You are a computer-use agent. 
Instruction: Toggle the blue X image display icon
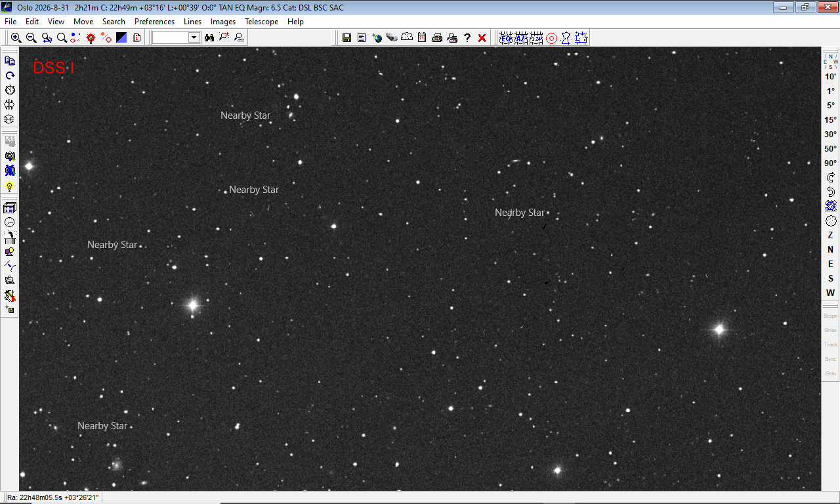[x=10, y=171]
